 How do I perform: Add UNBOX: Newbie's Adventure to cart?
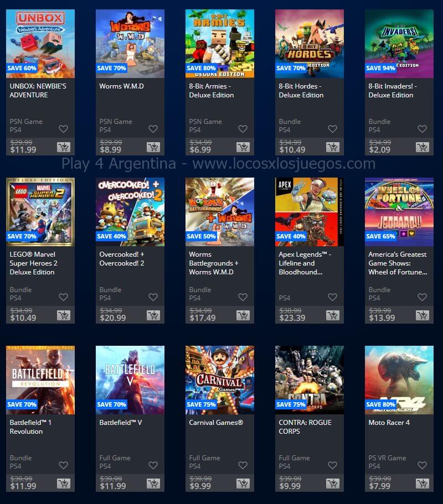63,147
